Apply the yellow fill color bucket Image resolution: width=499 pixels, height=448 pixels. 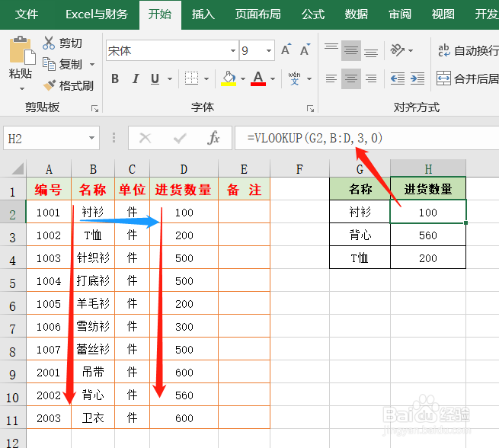229,78
